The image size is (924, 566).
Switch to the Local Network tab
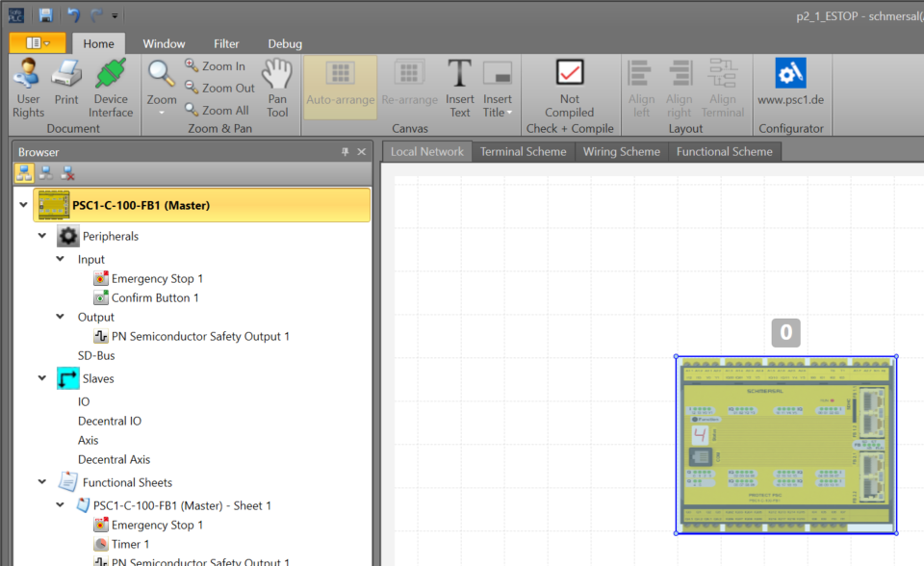tap(426, 151)
